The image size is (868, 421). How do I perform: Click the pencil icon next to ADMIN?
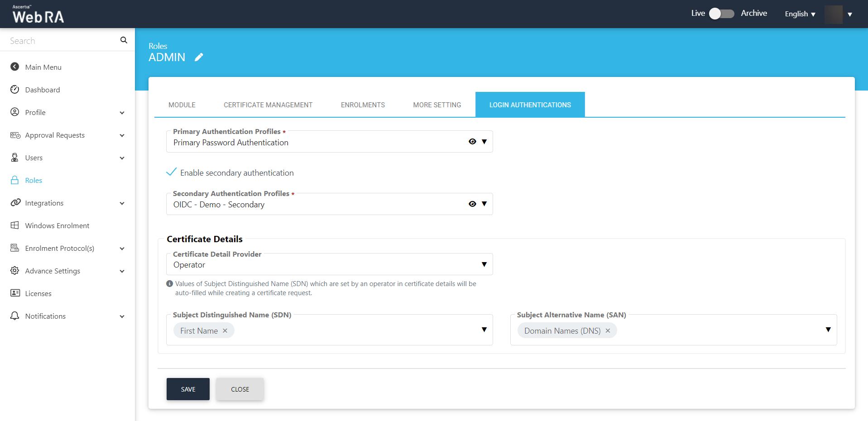[199, 57]
